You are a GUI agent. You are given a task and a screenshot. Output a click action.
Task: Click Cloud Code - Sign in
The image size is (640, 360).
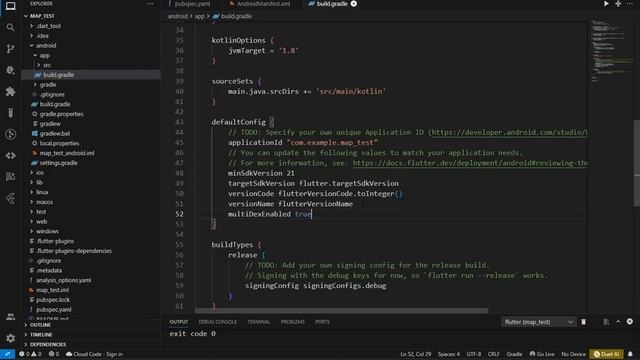[94, 354]
